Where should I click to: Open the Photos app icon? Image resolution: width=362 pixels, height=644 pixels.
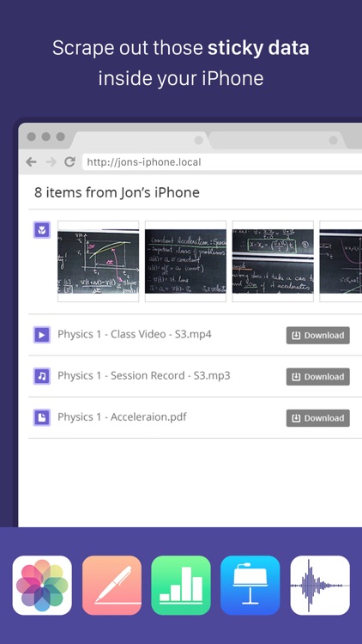[42, 586]
